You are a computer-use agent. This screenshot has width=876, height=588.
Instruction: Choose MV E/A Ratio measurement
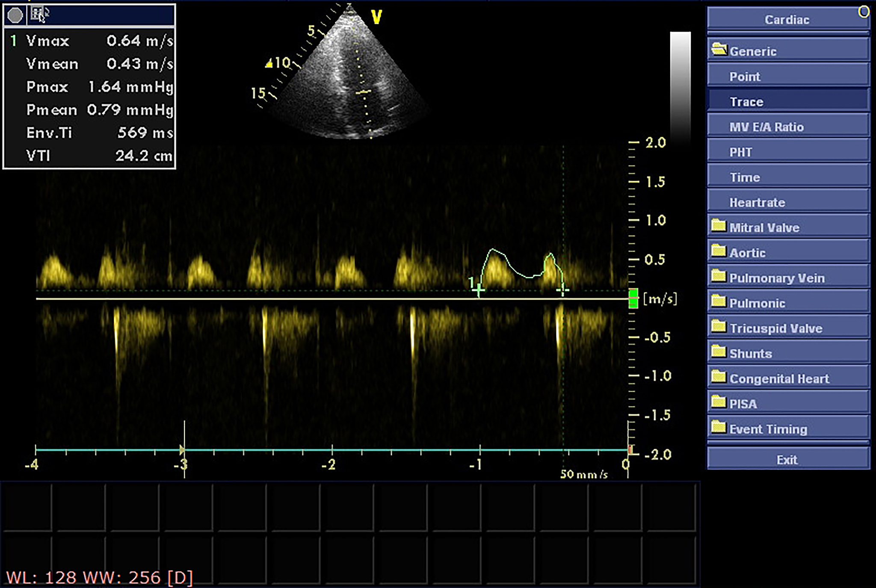(x=788, y=127)
